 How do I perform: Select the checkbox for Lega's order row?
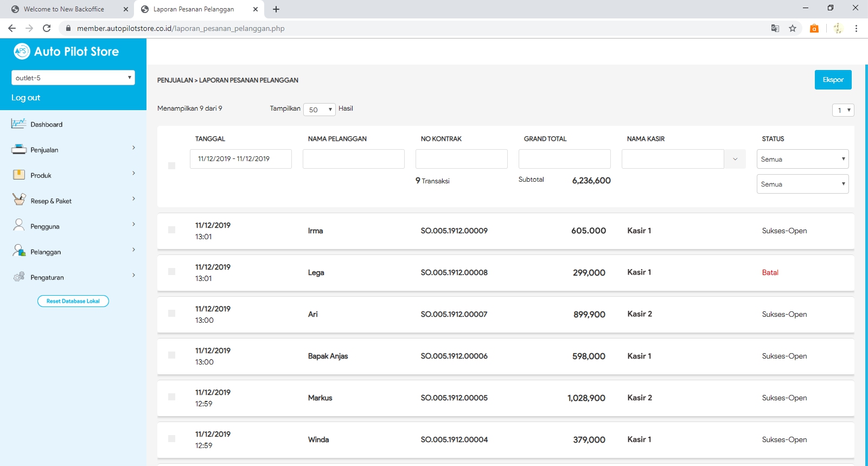[171, 272]
